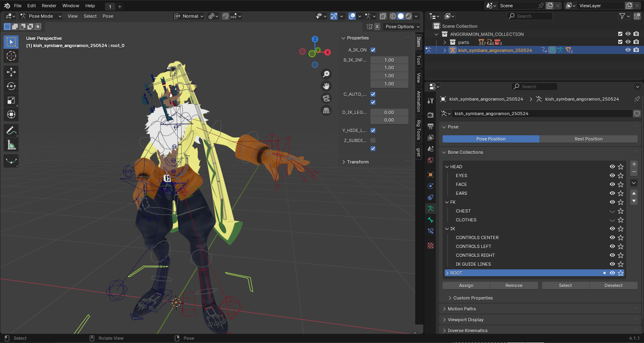Screen dimensions: 644x343
Task: Activate the Scale tool
Action: pos(11,100)
